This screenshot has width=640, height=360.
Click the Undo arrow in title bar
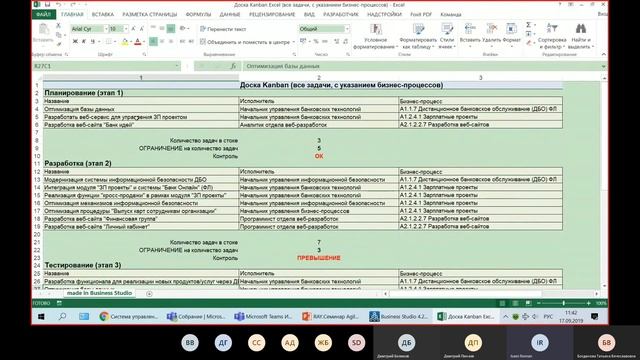(x=59, y=4)
